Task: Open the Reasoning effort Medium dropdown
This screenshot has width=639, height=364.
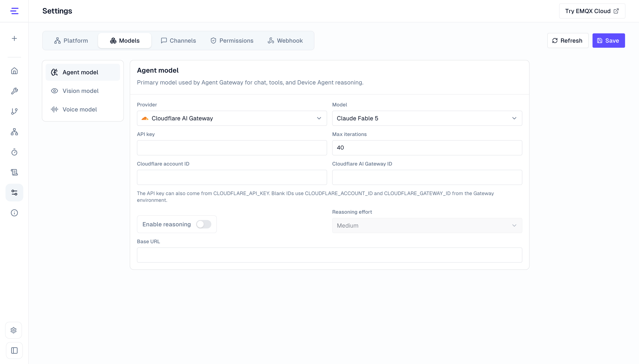Action: pyautogui.click(x=427, y=225)
